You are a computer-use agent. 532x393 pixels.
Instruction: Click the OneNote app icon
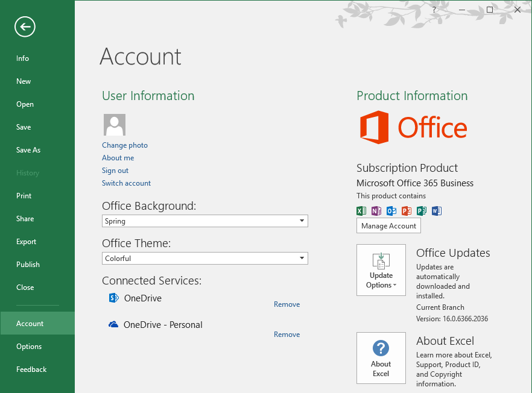coord(376,211)
